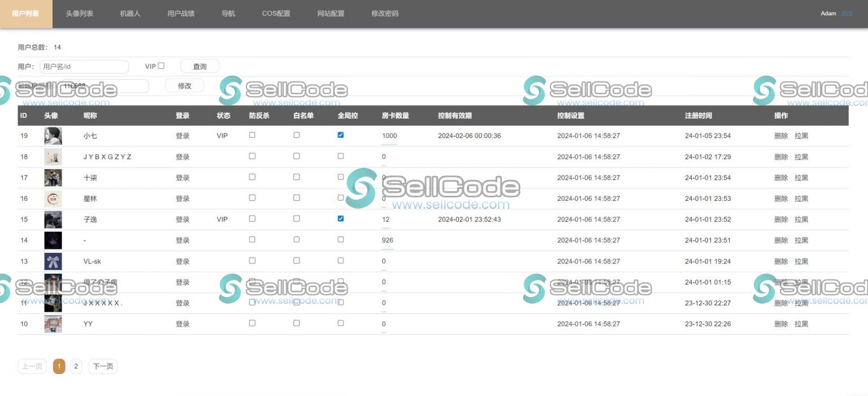Open the COS配置 tab

(276, 14)
